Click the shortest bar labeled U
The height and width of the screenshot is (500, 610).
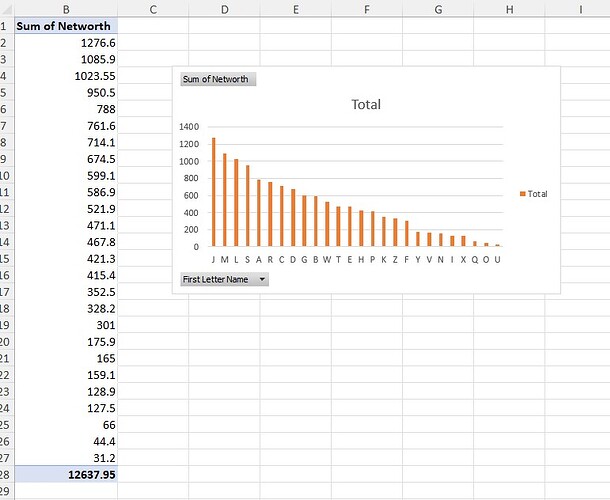click(x=497, y=244)
